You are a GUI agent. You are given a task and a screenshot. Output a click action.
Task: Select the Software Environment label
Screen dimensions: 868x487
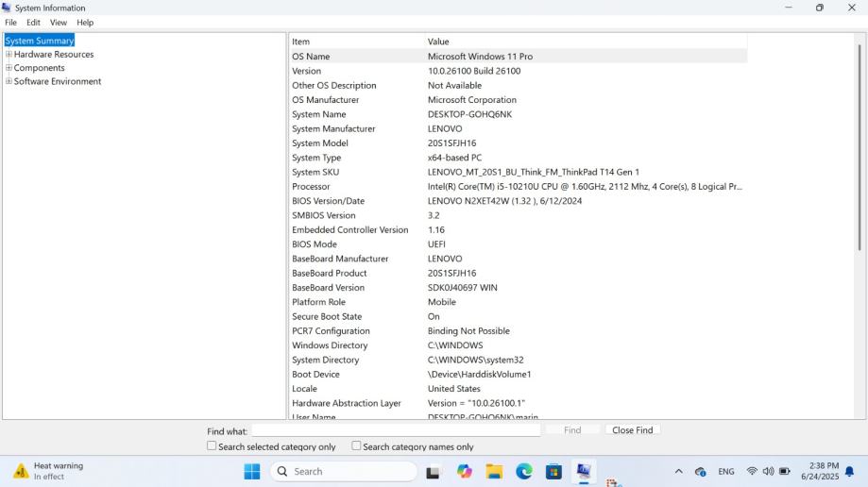point(58,81)
